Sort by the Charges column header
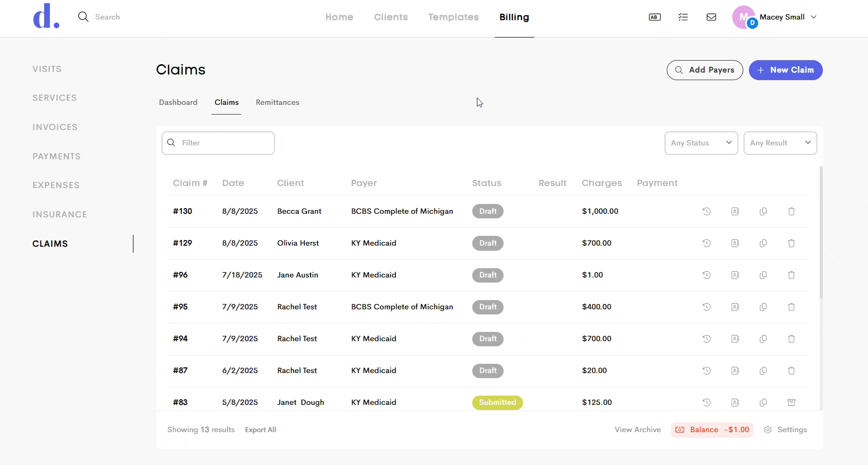This screenshot has height=465, width=868. click(602, 183)
